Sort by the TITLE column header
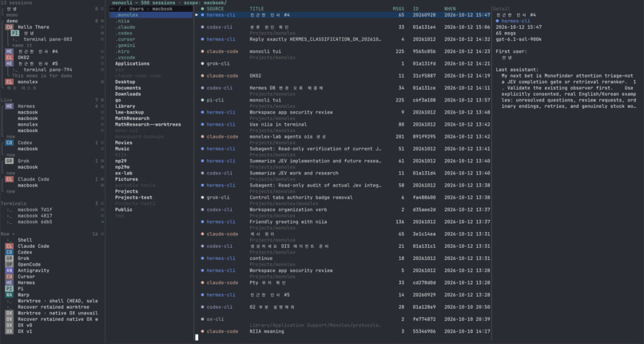 click(256, 9)
